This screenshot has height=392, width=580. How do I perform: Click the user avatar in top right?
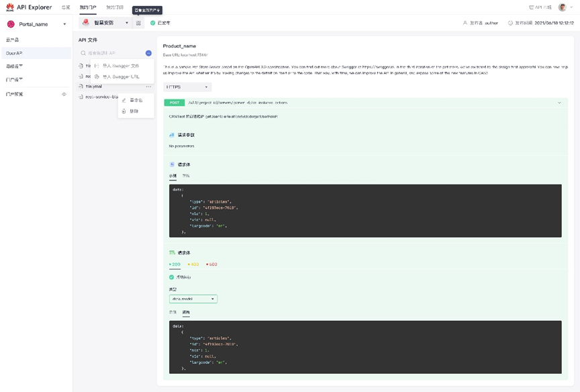pos(562,7)
